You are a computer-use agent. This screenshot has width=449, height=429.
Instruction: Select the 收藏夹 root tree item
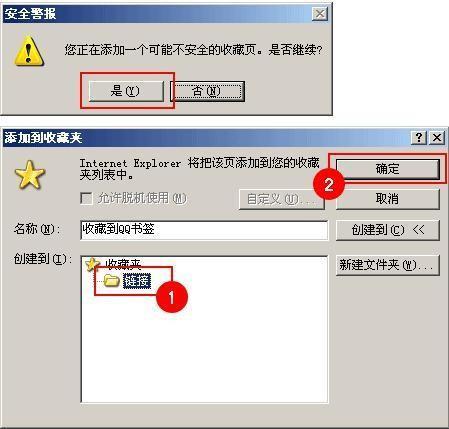coord(123,264)
